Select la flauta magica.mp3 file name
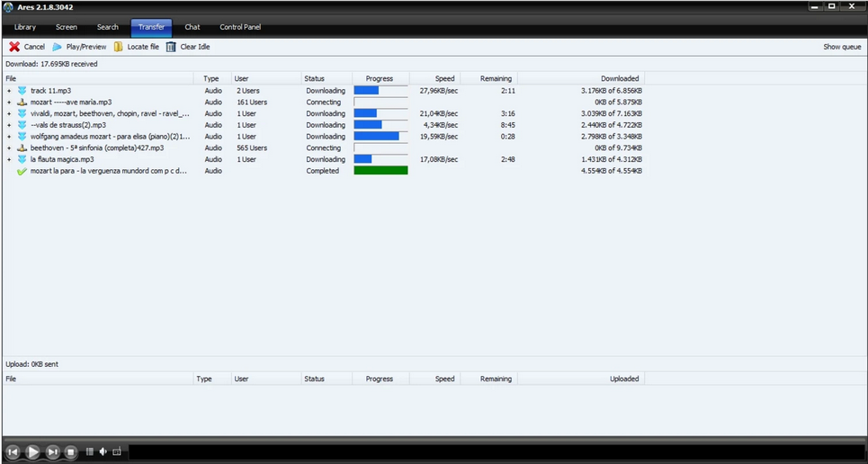 [62, 159]
